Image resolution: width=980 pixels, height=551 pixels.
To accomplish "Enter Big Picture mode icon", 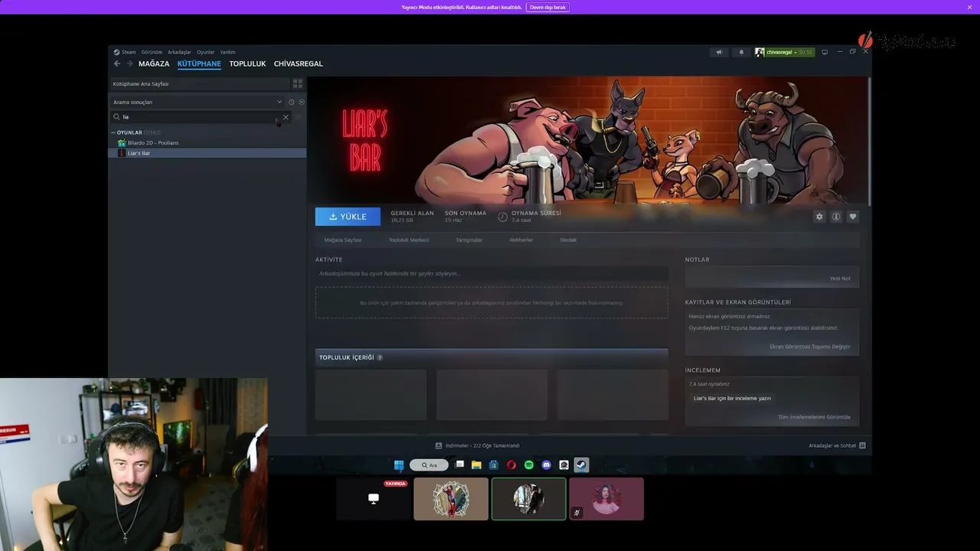I will (825, 52).
